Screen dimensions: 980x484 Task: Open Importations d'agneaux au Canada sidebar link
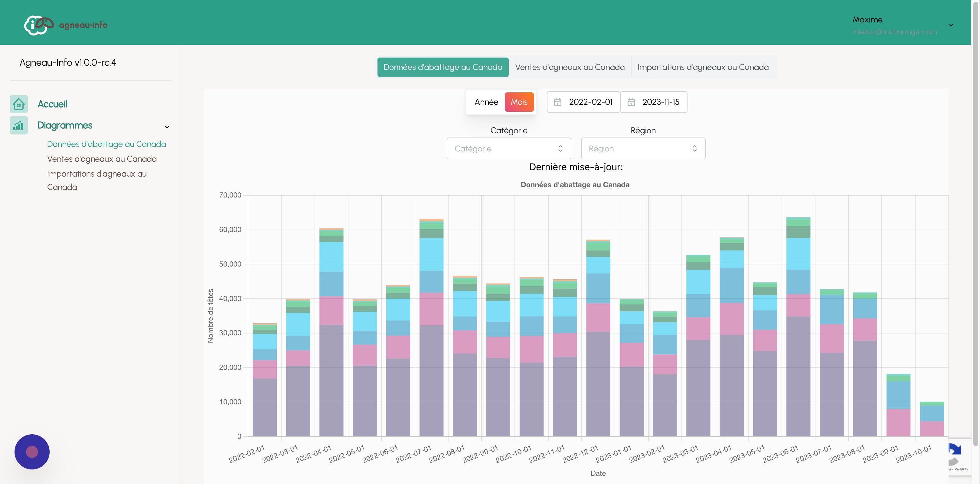pos(96,181)
